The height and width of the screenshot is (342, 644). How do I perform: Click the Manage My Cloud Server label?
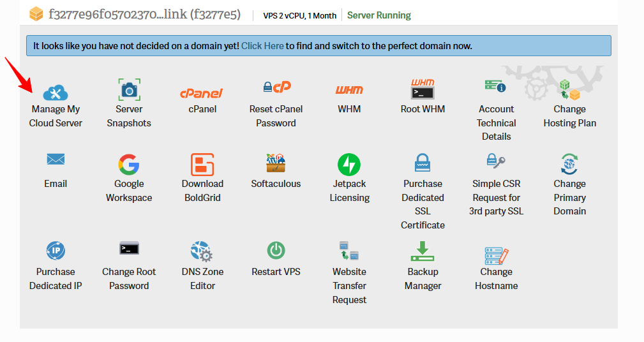coord(56,116)
